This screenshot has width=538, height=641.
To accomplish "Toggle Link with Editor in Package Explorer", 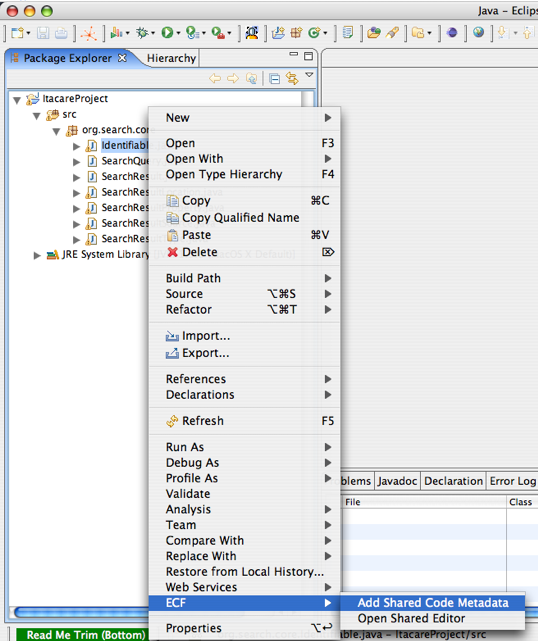I will 292,78.
